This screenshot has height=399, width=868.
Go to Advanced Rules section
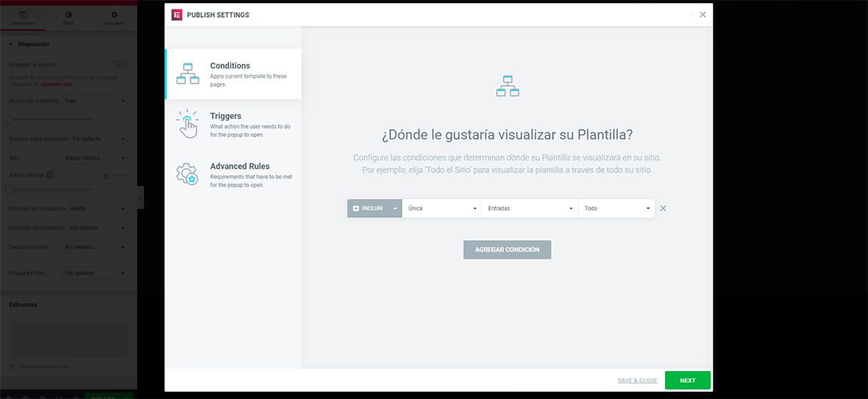point(233,174)
